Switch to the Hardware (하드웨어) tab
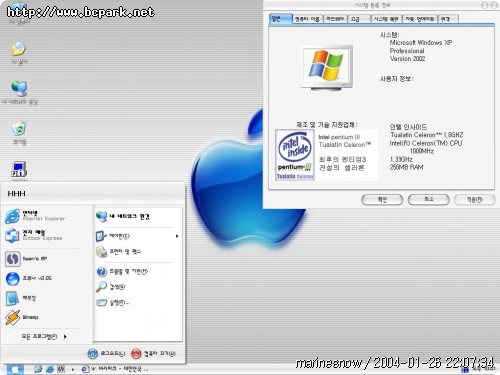Image resolution: width=500 pixels, height=375 pixels. click(335, 19)
